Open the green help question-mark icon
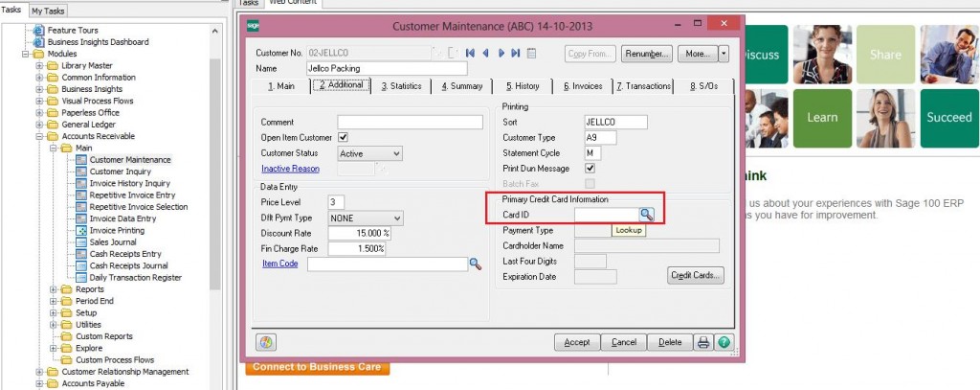Viewport: 980px width, 390px height. click(x=724, y=342)
